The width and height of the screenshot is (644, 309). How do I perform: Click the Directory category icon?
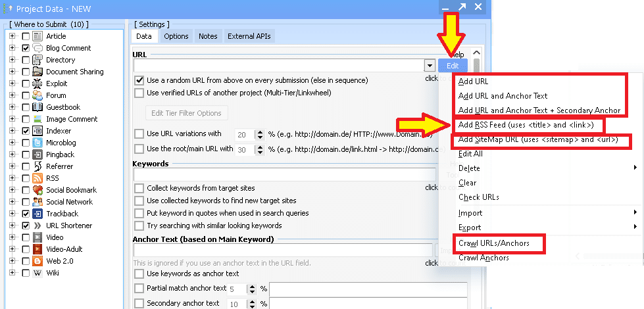point(37,60)
